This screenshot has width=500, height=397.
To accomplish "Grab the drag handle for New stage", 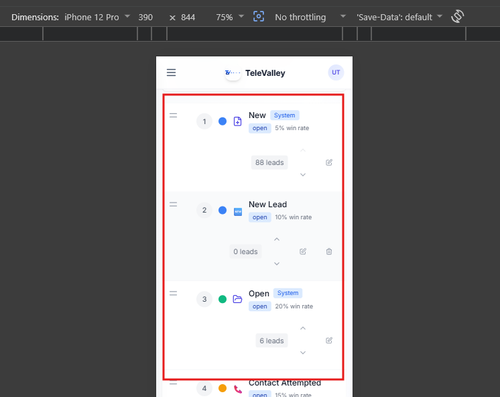I will coord(173,116).
